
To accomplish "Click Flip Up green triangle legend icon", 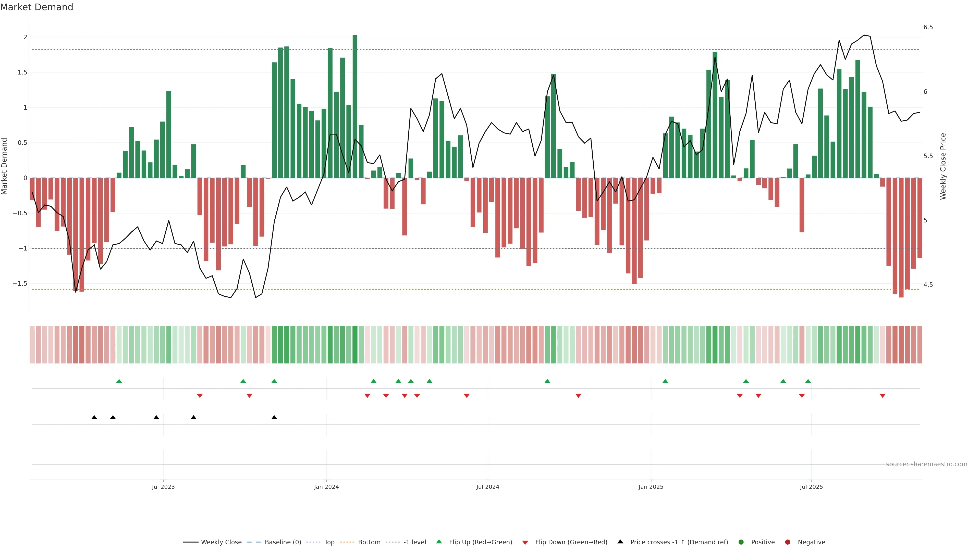I will tap(439, 542).
